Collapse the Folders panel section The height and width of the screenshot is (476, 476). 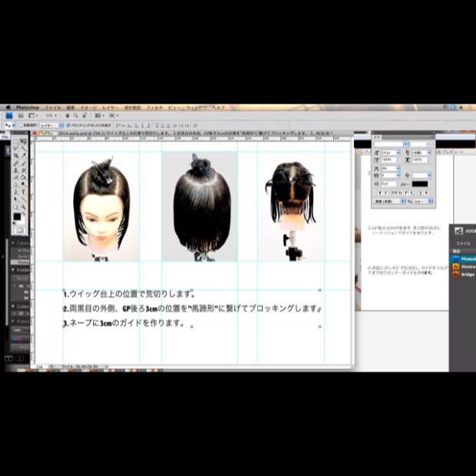tap(13, 269)
